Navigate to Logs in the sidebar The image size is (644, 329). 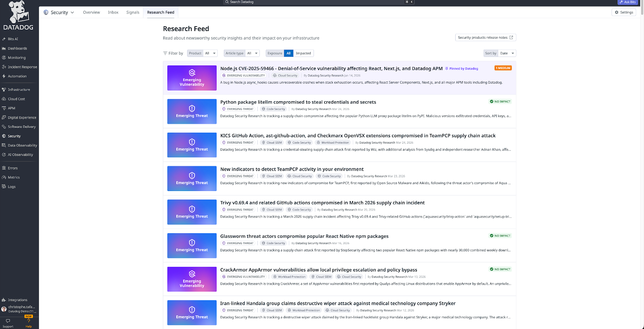point(12,187)
